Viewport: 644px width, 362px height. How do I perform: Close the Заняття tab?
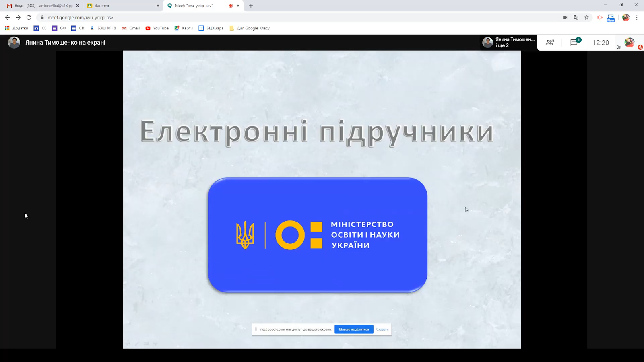158,6
